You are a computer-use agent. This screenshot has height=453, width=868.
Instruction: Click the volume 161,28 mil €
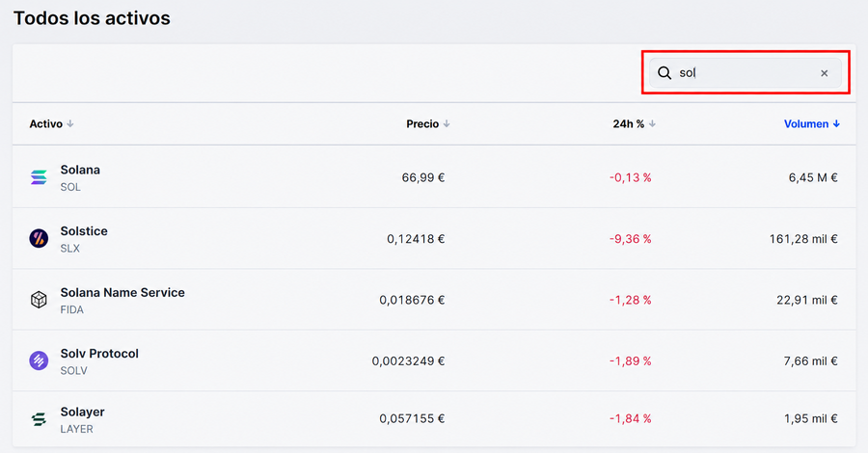pyautogui.click(x=803, y=239)
